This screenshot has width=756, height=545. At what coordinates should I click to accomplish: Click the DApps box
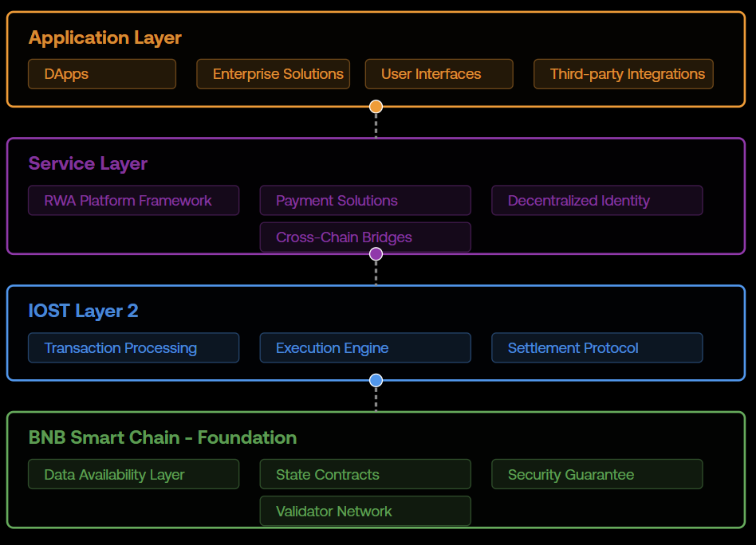(x=102, y=74)
